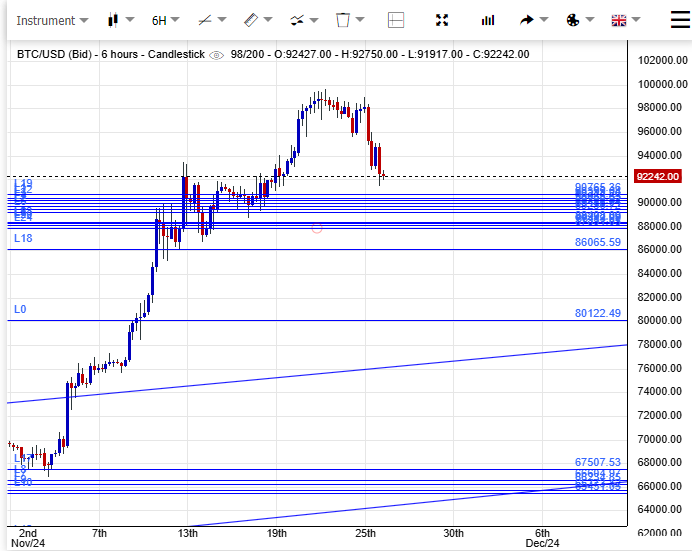692x551 pixels.
Task: Click the 78000.00 price axis label
Action: [x=660, y=345]
